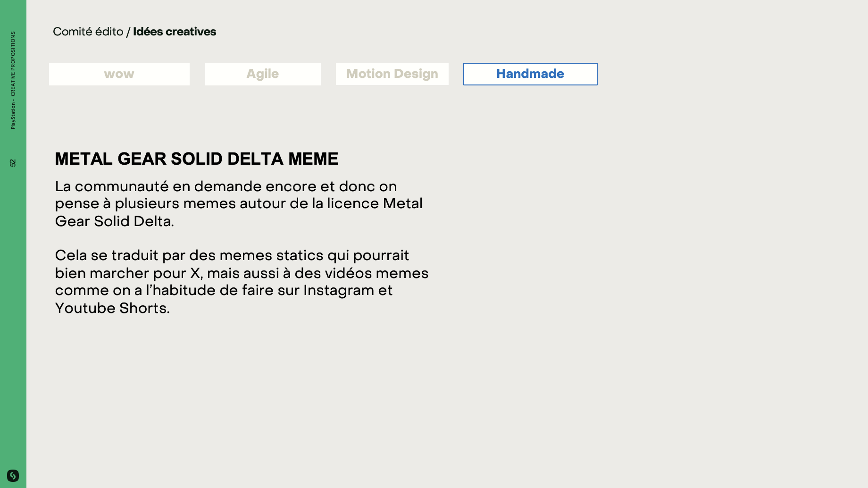Click the paragraph starting 'La communauté en demande'

(x=239, y=203)
